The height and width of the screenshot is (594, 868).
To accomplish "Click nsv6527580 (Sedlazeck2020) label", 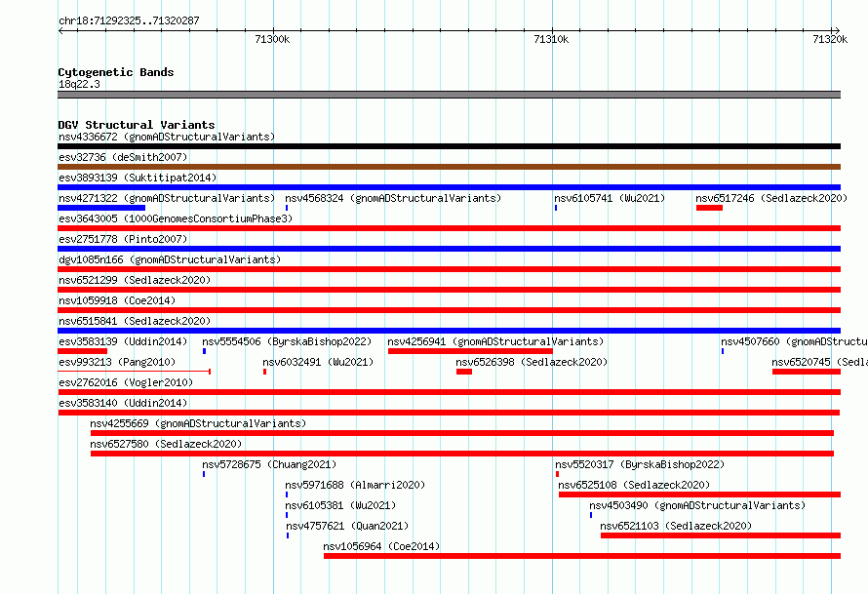I will [166, 444].
